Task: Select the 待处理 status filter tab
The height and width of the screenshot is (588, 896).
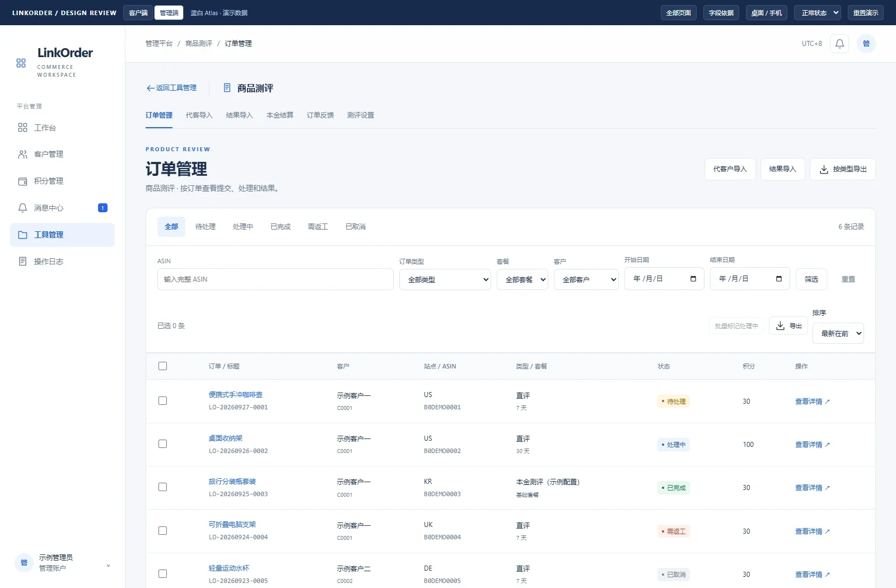Action: click(x=206, y=227)
